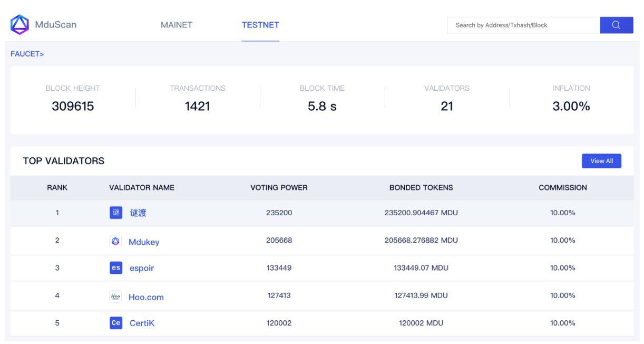This screenshot has width=644, height=344.
Task: Click the Hoo.com validator logo icon
Action: click(x=115, y=297)
